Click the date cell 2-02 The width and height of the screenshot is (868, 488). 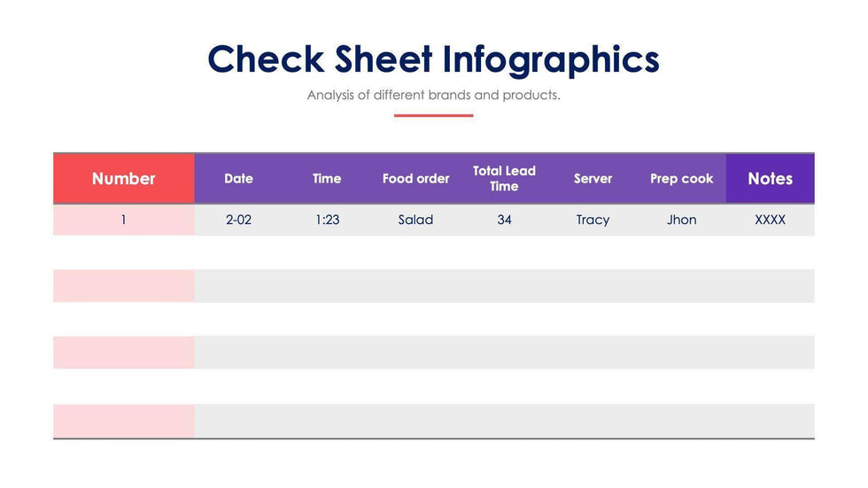pos(238,220)
